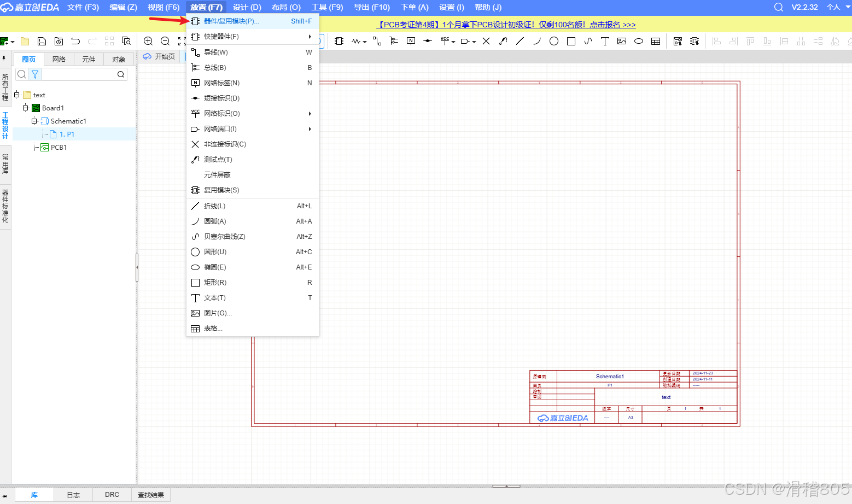
Task: Choose 器件/复用模块(P)... menu entry
Action: [253, 21]
